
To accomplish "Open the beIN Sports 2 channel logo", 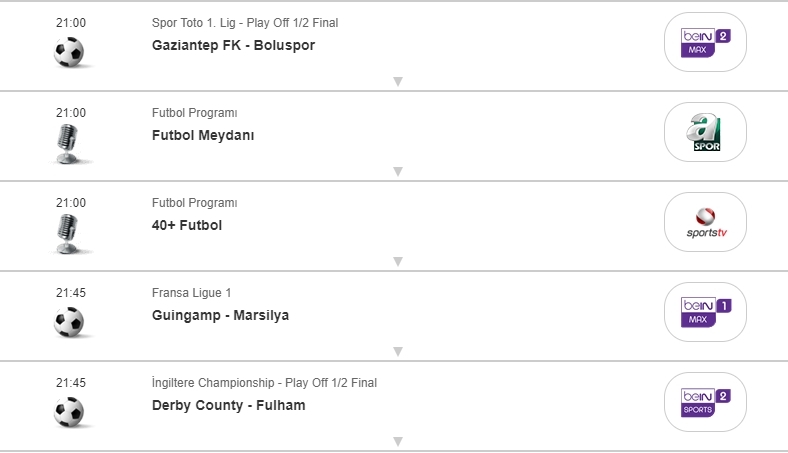I will 705,402.
